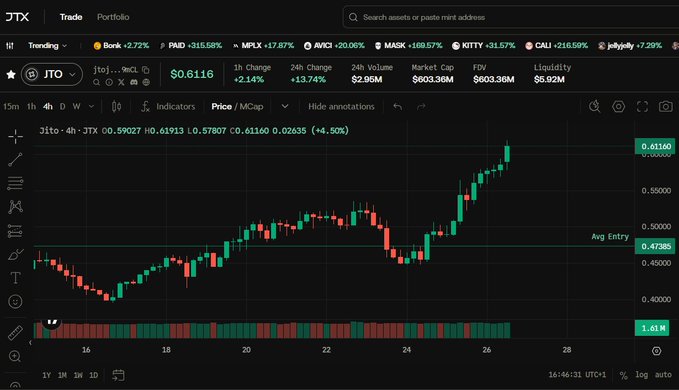Screen dimensions: 679x390
Task: Toggle the favorite star for JTO
Action: point(11,74)
